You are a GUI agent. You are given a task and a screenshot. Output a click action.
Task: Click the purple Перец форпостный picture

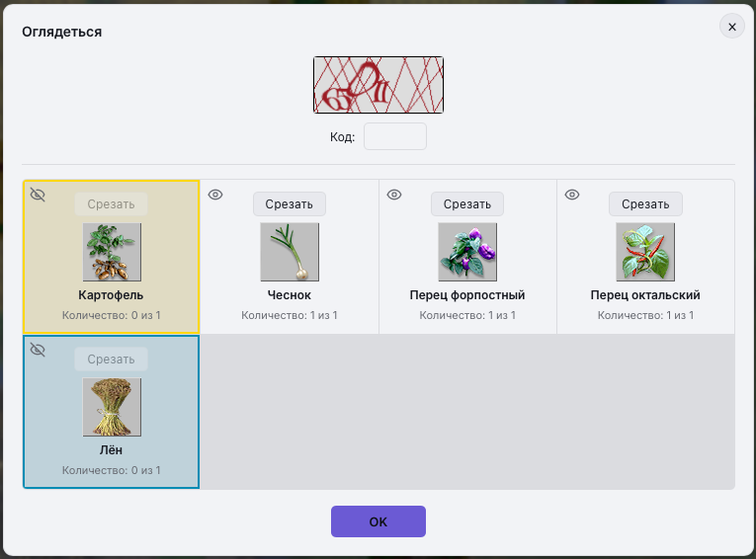tap(467, 252)
